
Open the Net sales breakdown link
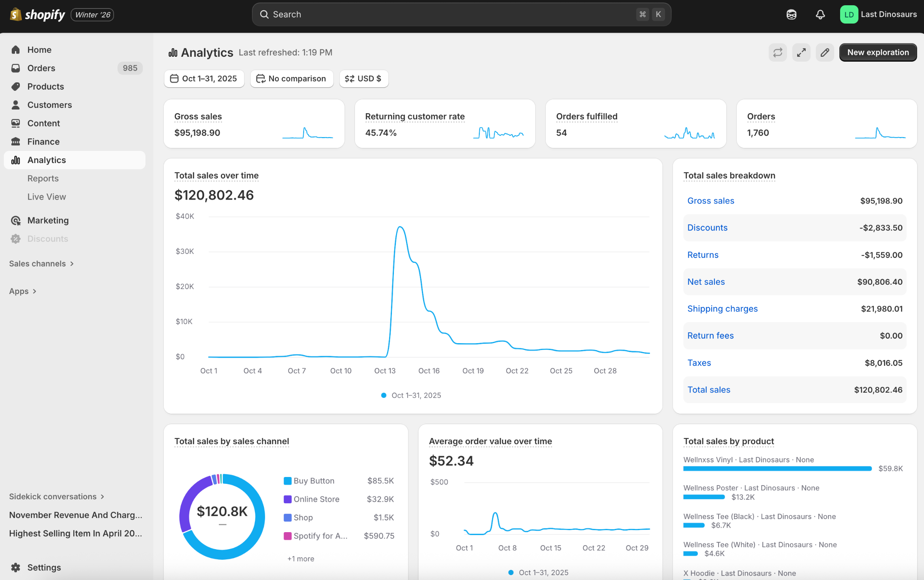(706, 282)
